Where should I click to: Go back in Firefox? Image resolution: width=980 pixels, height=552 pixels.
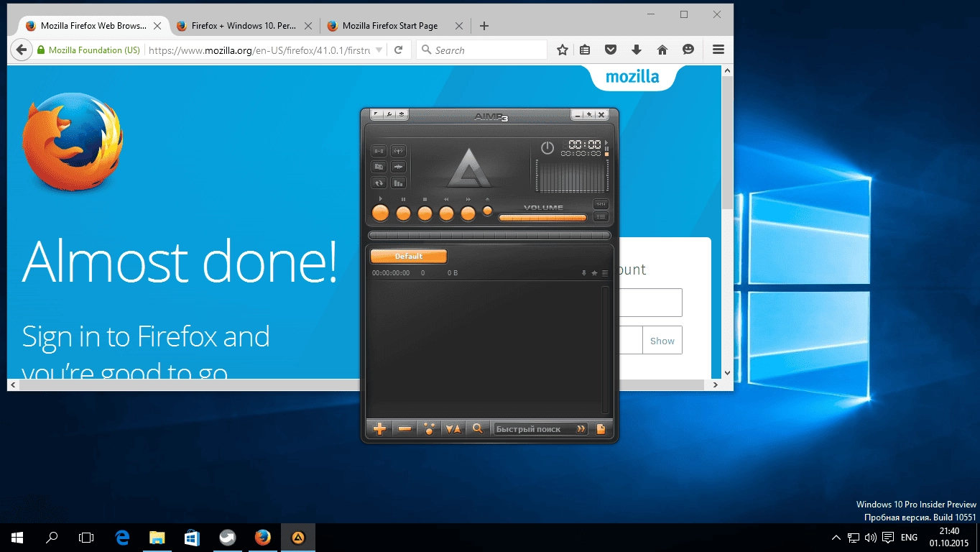(x=22, y=50)
